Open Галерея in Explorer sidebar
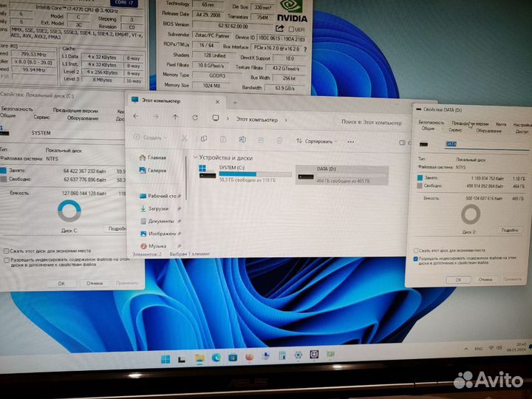Image resolution: width=532 pixels, height=399 pixels. point(153,171)
